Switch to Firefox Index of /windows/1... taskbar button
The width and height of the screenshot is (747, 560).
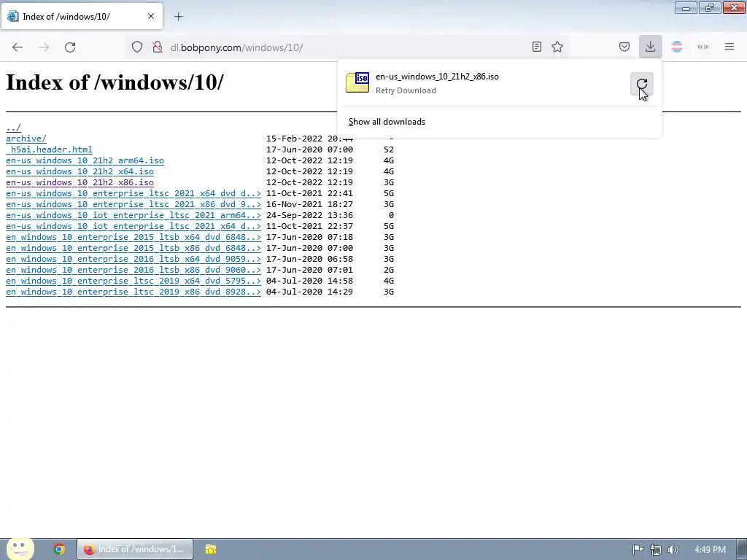[135, 550]
